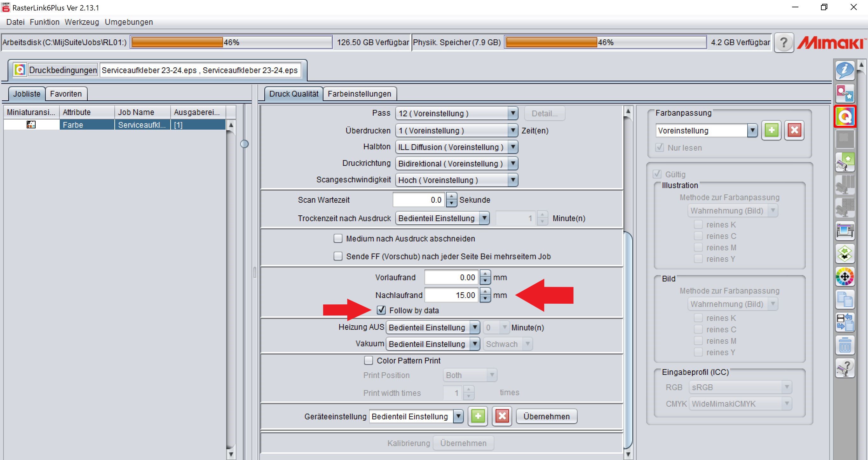
Task: Uncheck Follow by data checkbox
Action: [381, 310]
